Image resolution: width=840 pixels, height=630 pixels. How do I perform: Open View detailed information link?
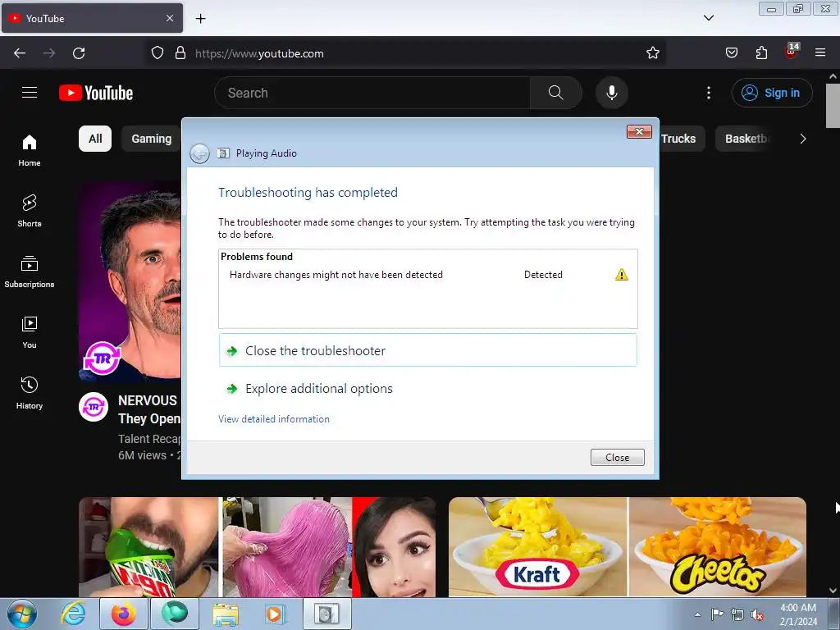click(x=274, y=419)
